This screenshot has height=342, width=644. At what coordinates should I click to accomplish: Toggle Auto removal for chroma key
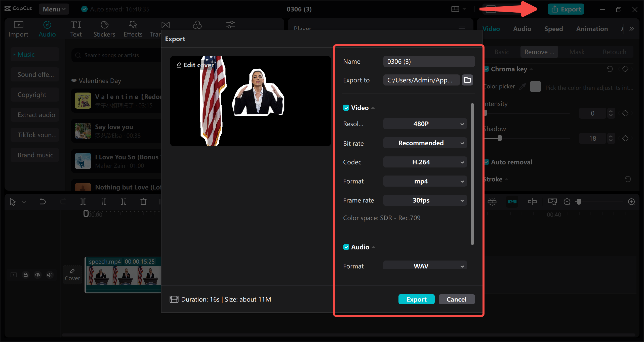coord(487,162)
